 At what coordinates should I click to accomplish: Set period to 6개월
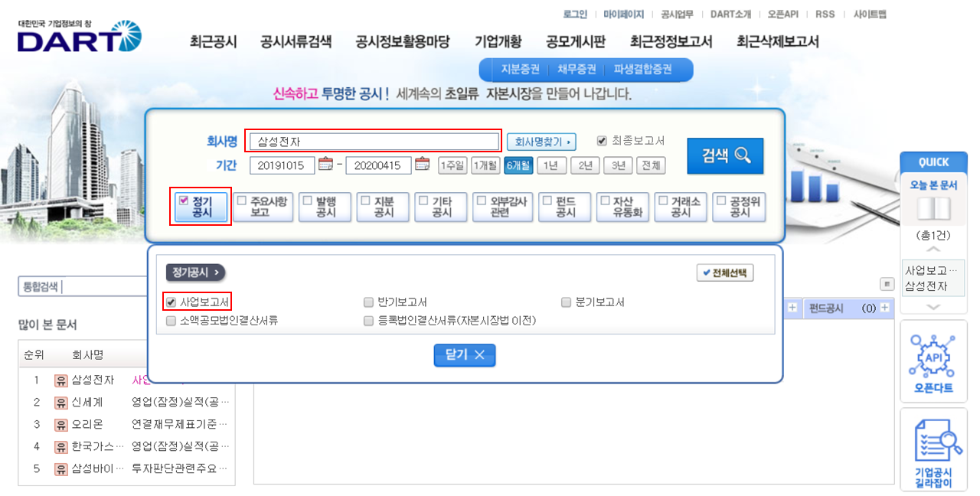[x=518, y=165]
